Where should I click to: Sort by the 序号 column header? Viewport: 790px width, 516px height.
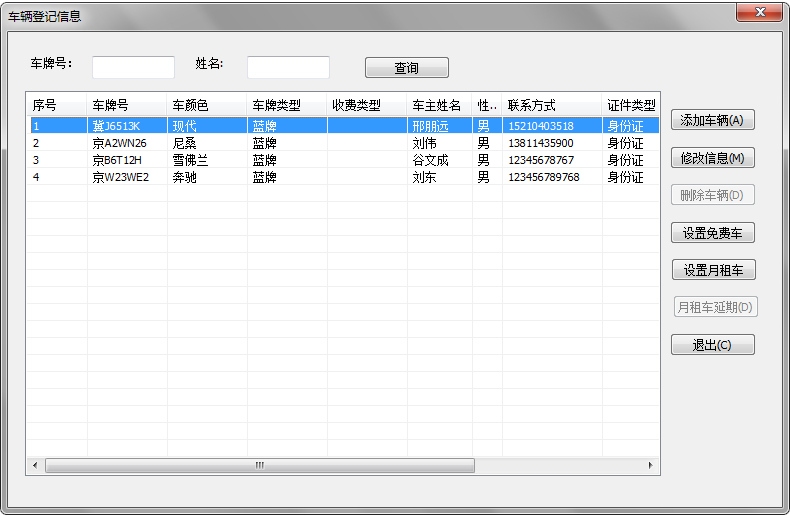point(57,105)
